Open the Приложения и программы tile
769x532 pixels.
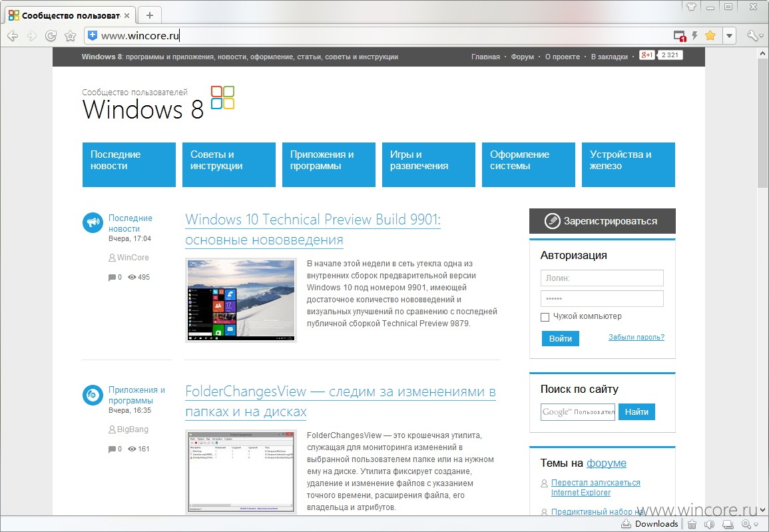329,164
